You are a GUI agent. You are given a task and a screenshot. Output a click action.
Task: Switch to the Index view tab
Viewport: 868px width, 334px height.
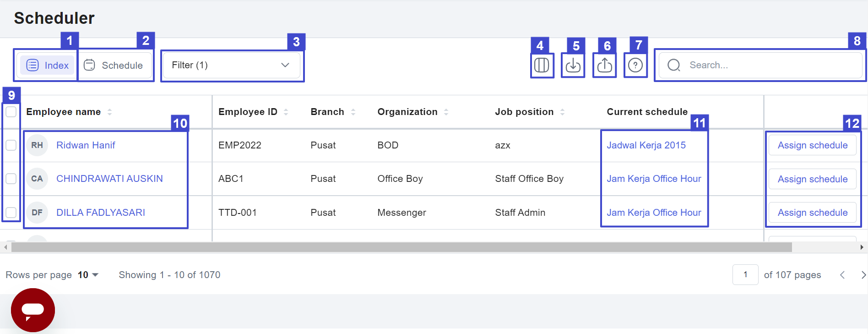point(47,65)
